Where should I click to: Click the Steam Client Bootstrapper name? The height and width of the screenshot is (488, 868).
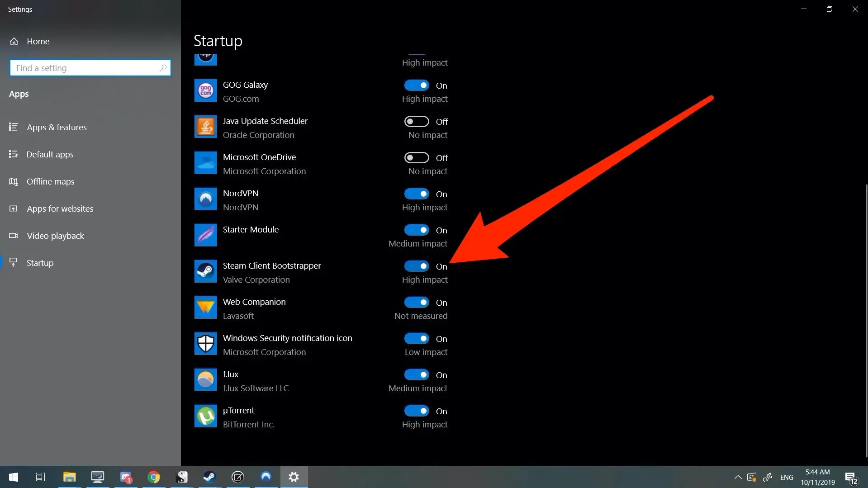[272, 265]
